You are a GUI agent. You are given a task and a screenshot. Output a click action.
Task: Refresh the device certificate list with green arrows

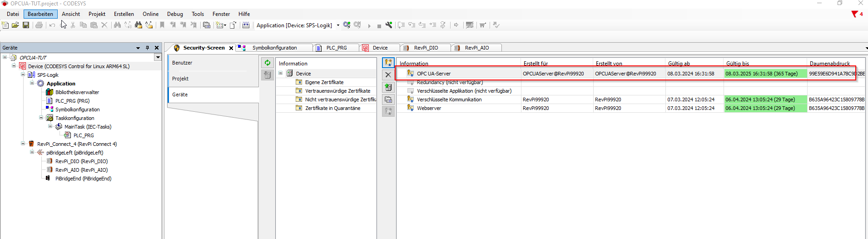[x=268, y=63]
